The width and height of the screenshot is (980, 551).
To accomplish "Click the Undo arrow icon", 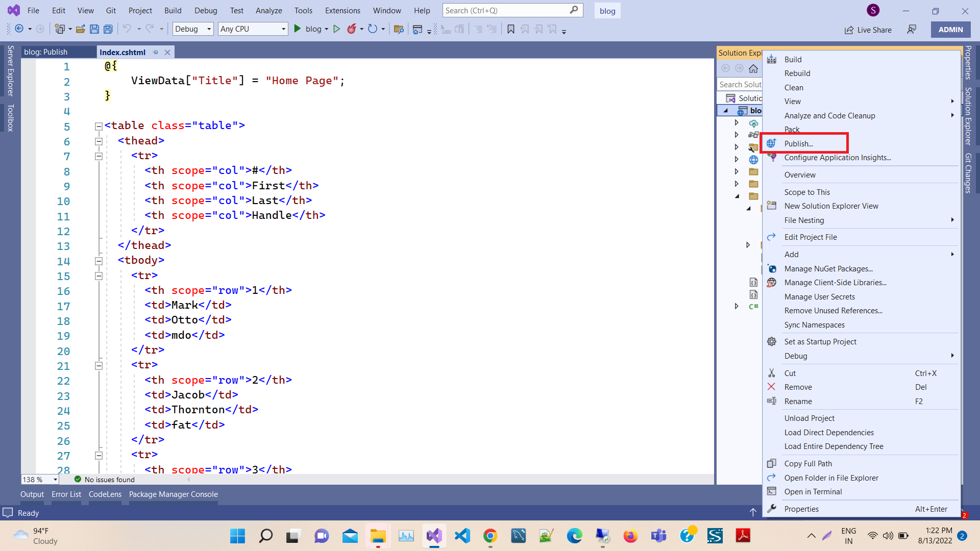I will pos(127,29).
